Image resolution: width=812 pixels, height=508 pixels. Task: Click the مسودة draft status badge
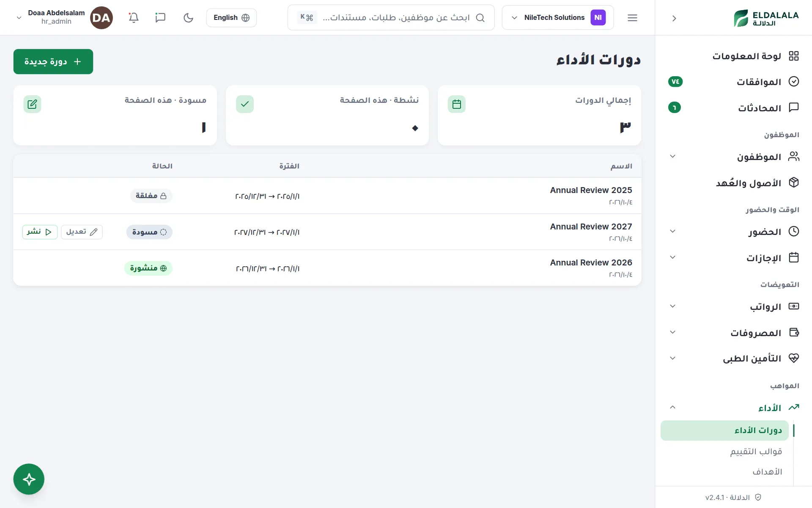tap(149, 232)
